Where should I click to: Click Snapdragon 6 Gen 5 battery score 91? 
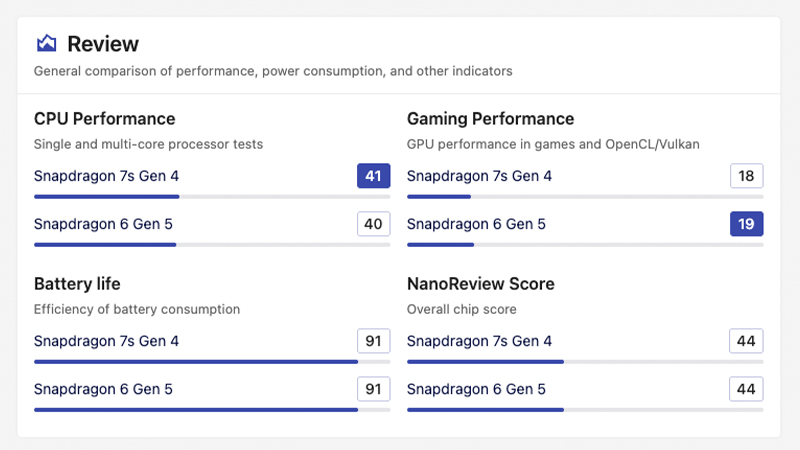(373, 389)
